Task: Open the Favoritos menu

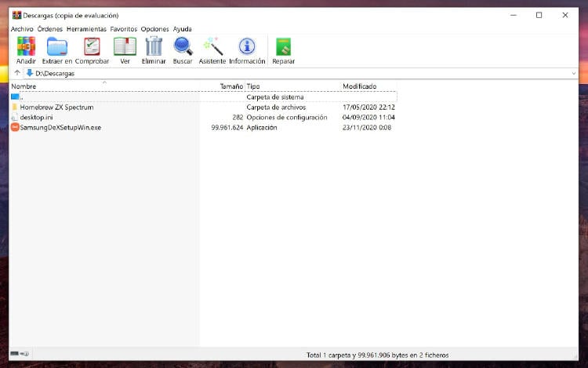Action: pyautogui.click(x=123, y=29)
